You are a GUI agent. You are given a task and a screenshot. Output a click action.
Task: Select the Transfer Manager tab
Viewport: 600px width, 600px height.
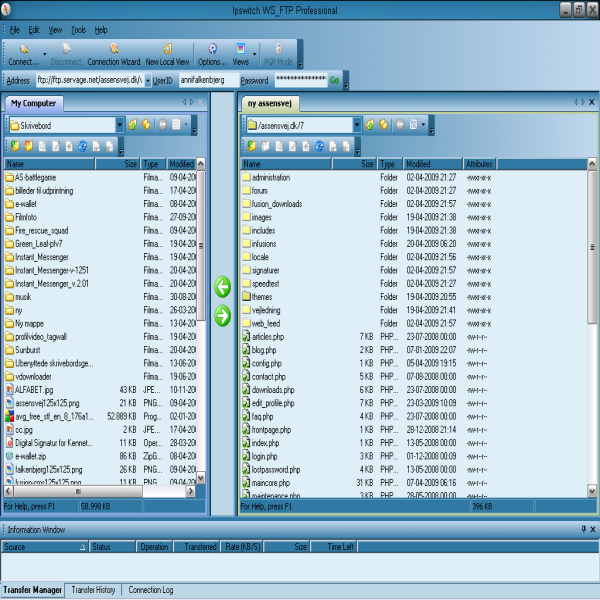(x=33, y=590)
